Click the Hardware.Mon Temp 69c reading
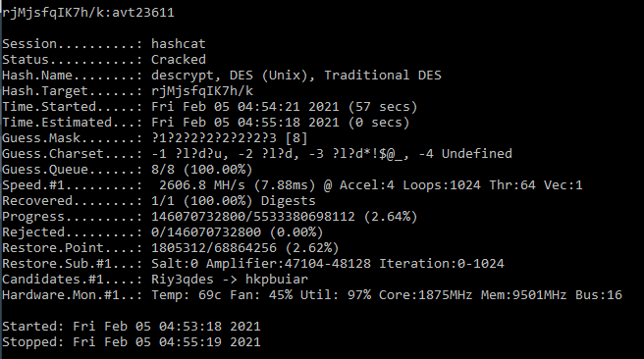Screen dimensions: 644x359 click(187, 295)
